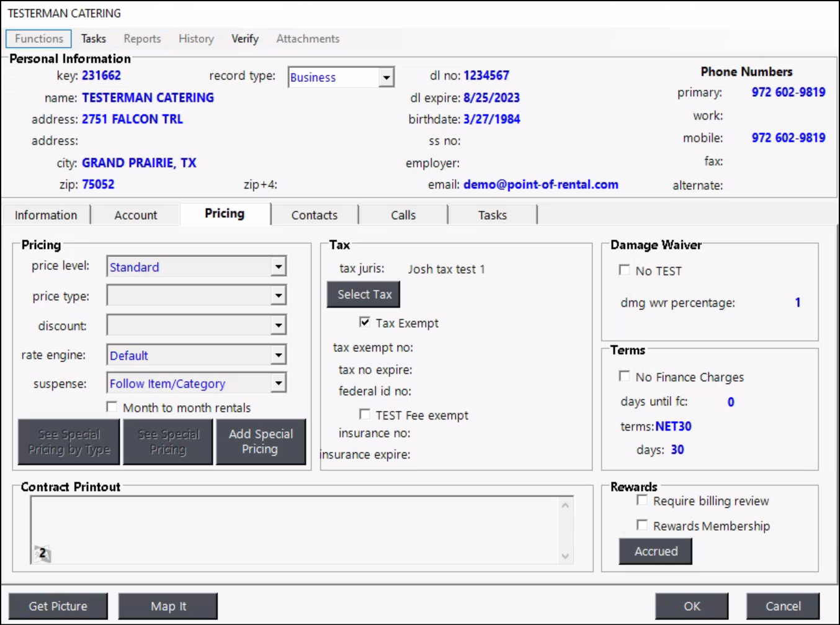Click inside the Contract Printout text area

tap(298, 524)
